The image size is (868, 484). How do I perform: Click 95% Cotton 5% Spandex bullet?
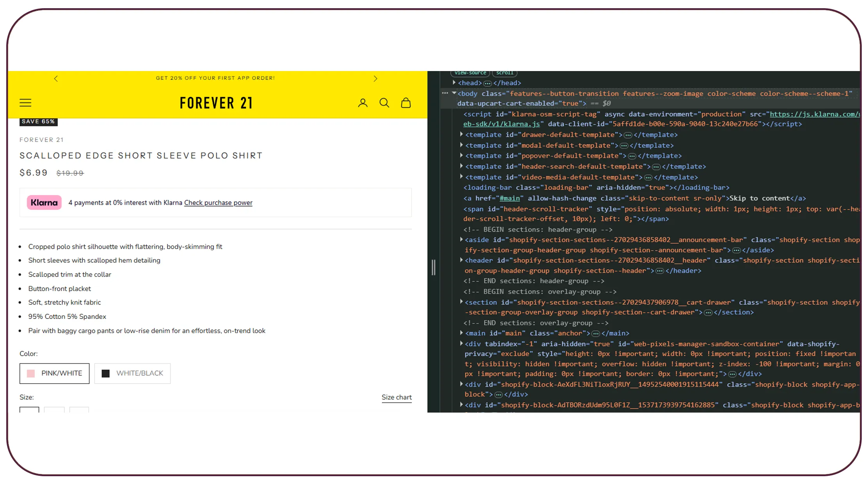point(67,317)
